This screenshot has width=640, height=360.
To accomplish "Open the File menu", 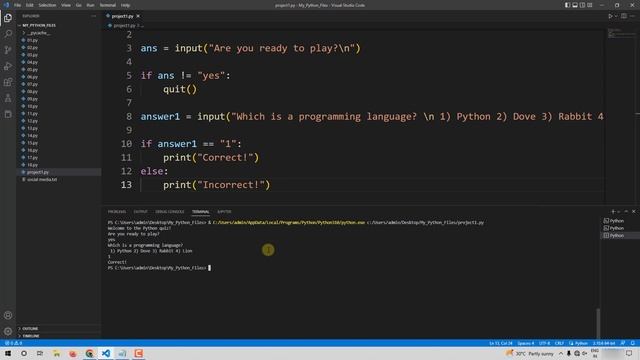I will 17,5.
